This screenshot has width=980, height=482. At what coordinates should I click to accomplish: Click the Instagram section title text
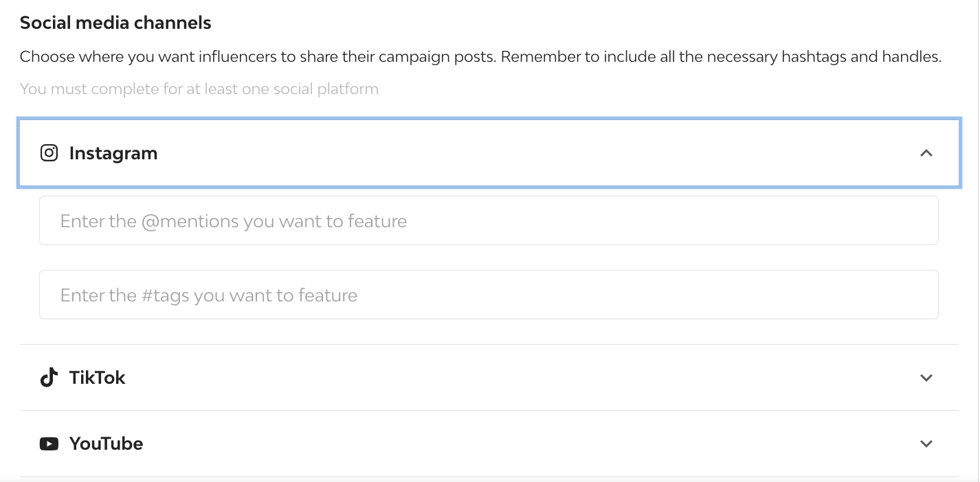coord(113,153)
